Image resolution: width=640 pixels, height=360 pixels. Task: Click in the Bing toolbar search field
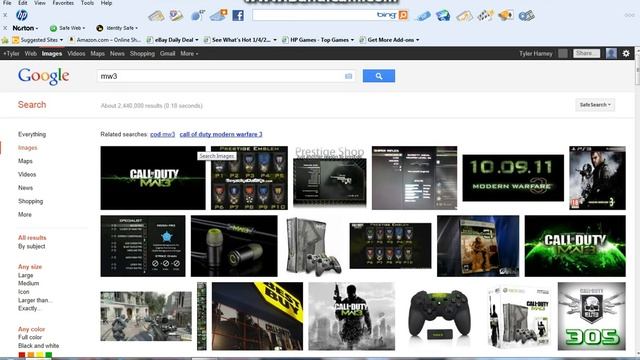pyautogui.click(x=314, y=16)
